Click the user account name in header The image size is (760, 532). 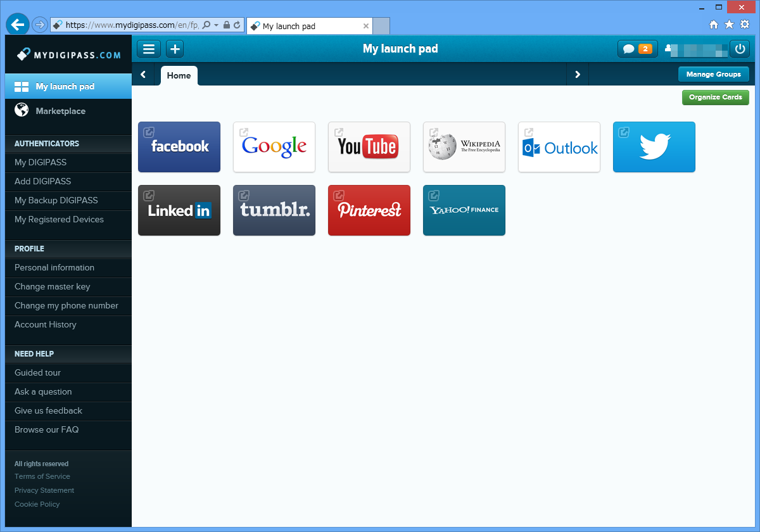[x=696, y=49]
